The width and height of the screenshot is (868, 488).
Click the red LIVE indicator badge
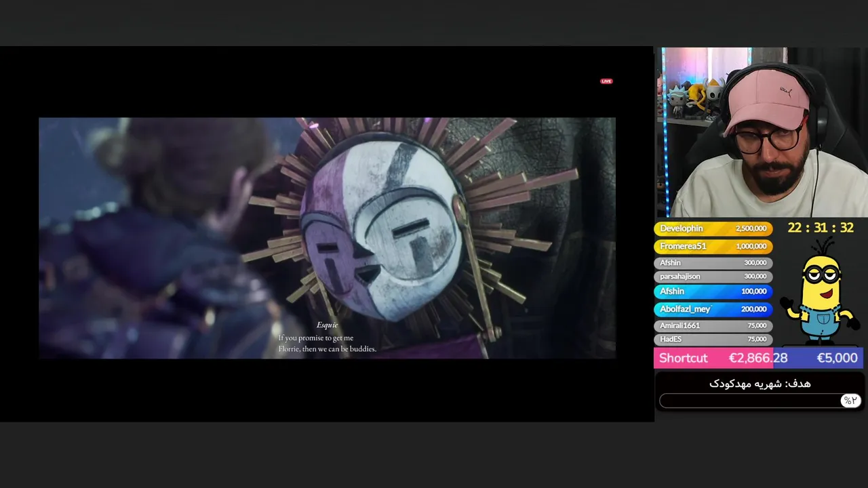[606, 81]
